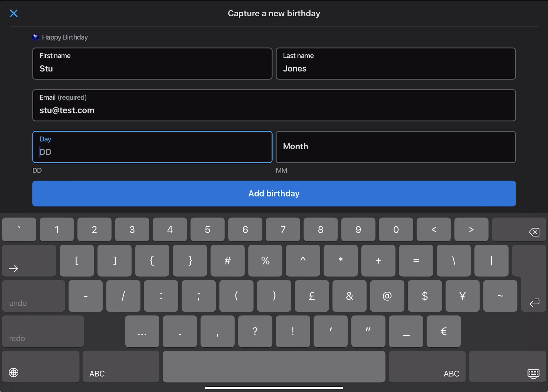Tap the number 7 key
548x392 pixels.
coord(283,230)
